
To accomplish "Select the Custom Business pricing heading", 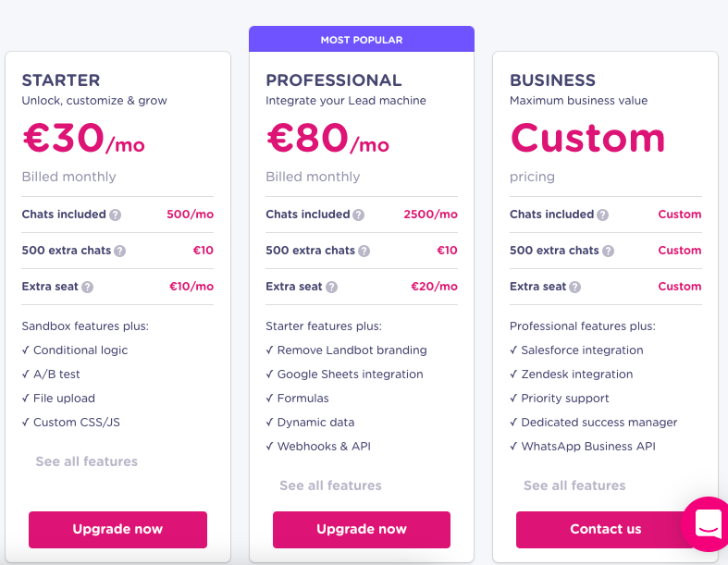I will pos(587,139).
